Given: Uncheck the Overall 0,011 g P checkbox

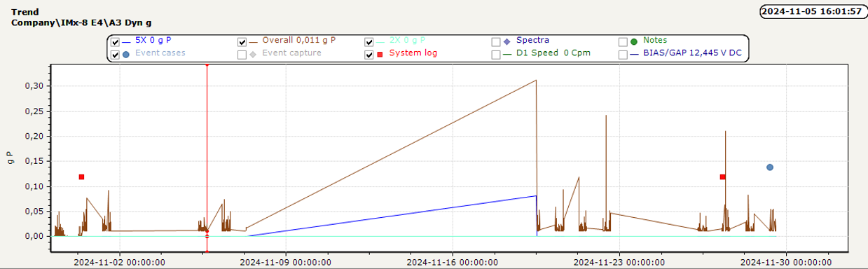Looking at the screenshot, I should 242,41.
